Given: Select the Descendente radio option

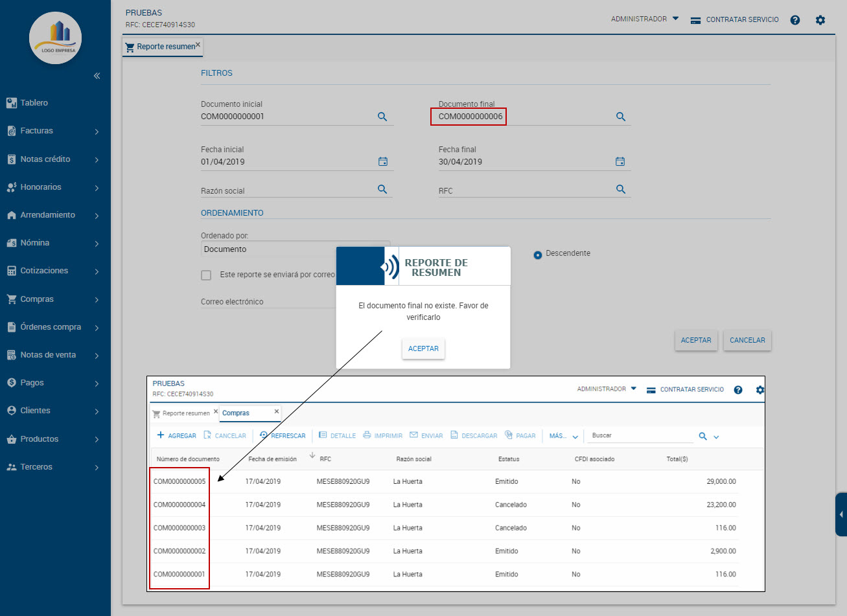Looking at the screenshot, I should click(x=537, y=255).
